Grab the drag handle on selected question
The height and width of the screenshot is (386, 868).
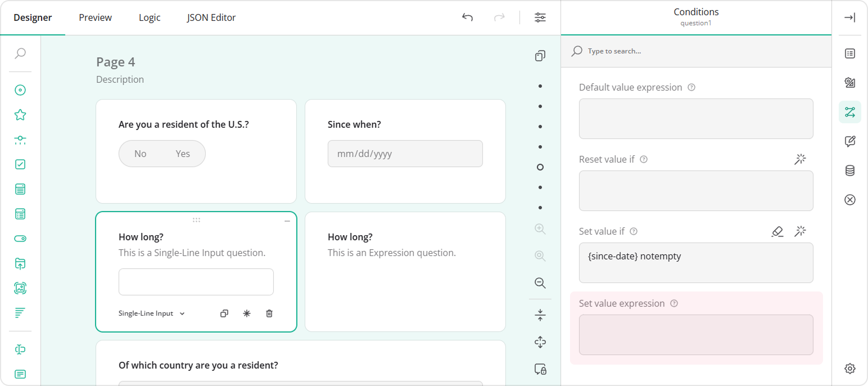196,220
